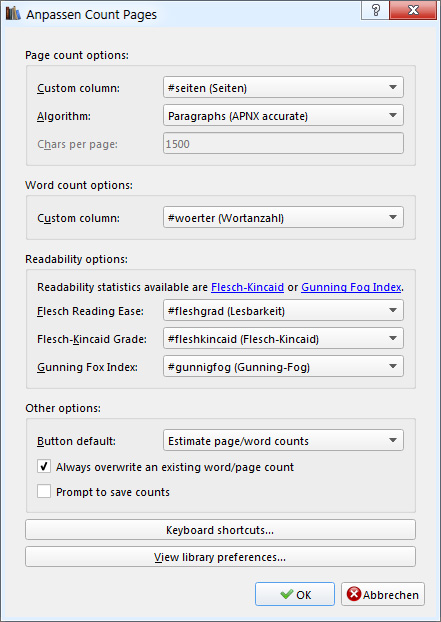This screenshot has width=441, height=622.
Task: Open the Algorithm dropdown
Action: 283,115
